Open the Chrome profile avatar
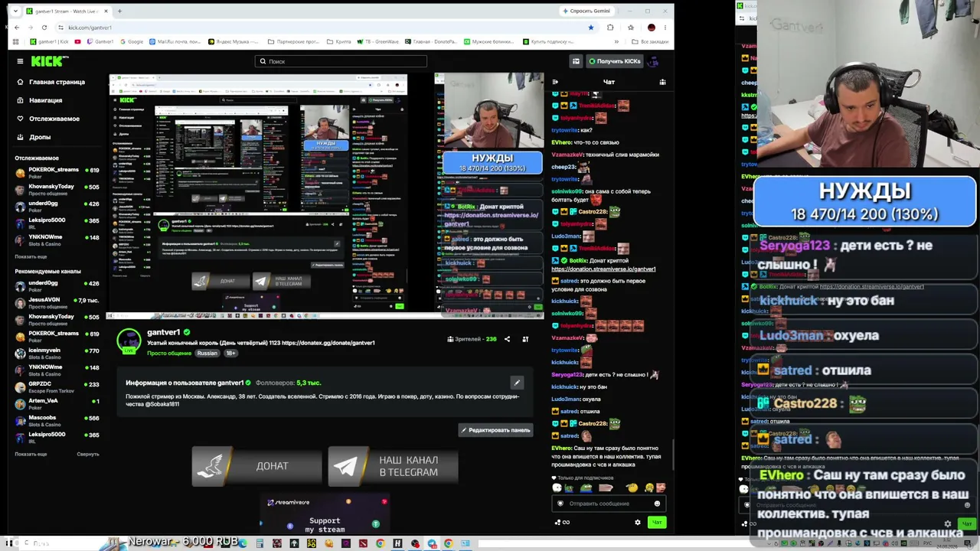Screen dimensions: 980x551 652,28
